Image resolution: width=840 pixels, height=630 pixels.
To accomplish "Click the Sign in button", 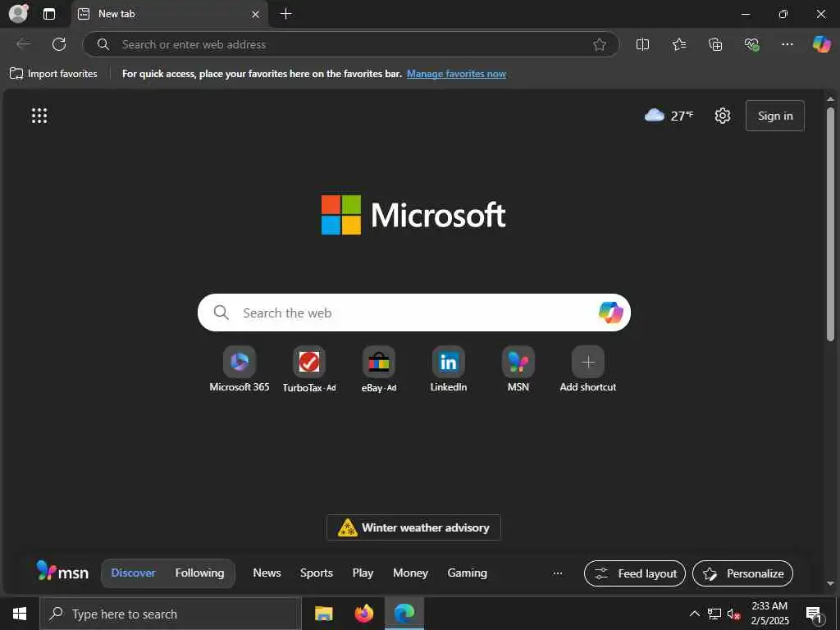I will tap(774, 116).
